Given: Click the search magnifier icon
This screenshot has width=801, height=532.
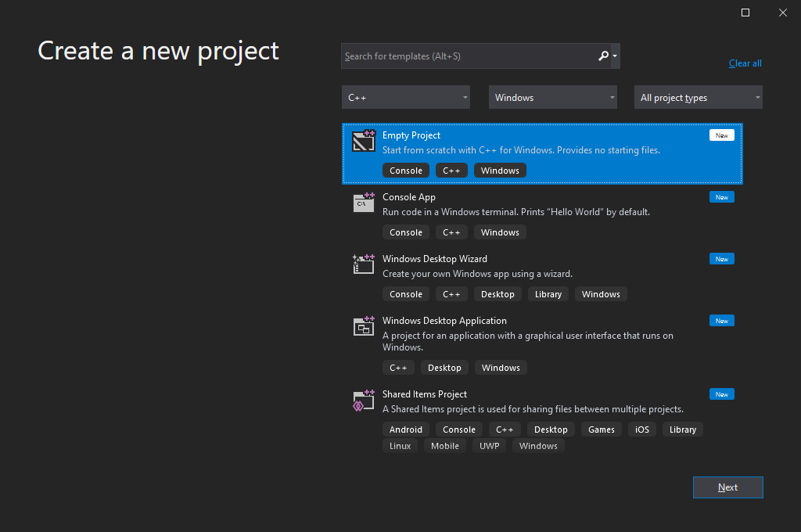Looking at the screenshot, I should point(603,56).
